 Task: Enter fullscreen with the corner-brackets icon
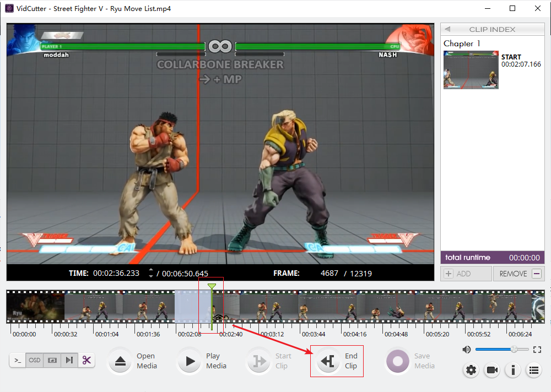[x=537, y=350]
